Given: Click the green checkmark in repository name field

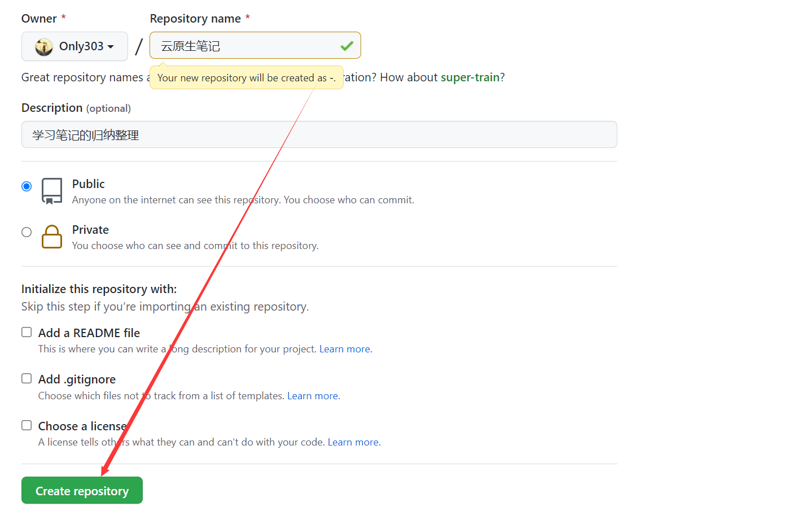Looking at the screenshot, I should point(347,46).
